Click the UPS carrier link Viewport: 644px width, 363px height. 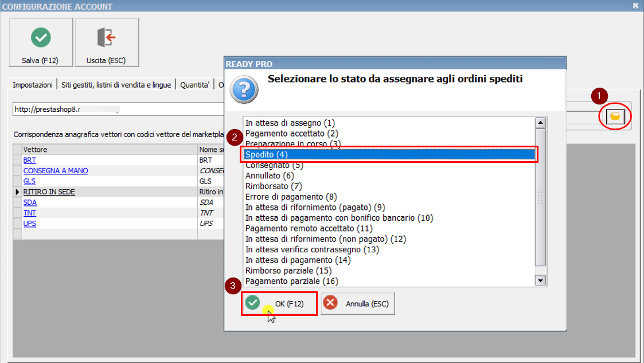tap(30, 223)
